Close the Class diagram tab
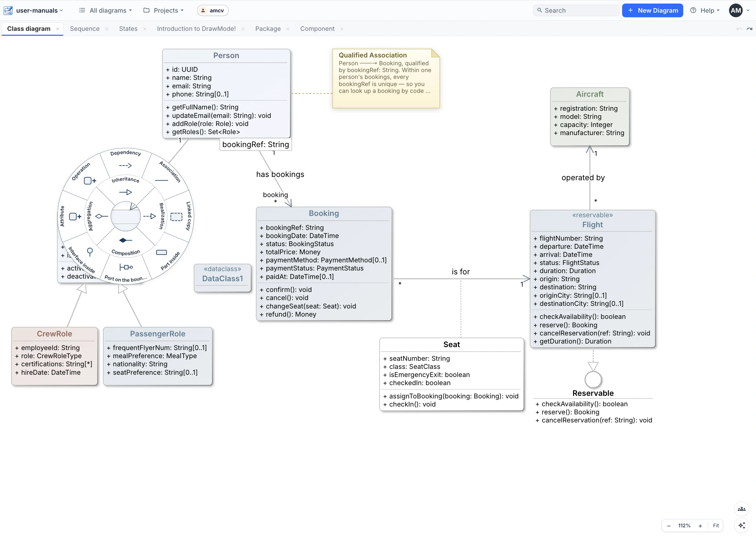This screenshot has width=756, height=540. point(58,29)
